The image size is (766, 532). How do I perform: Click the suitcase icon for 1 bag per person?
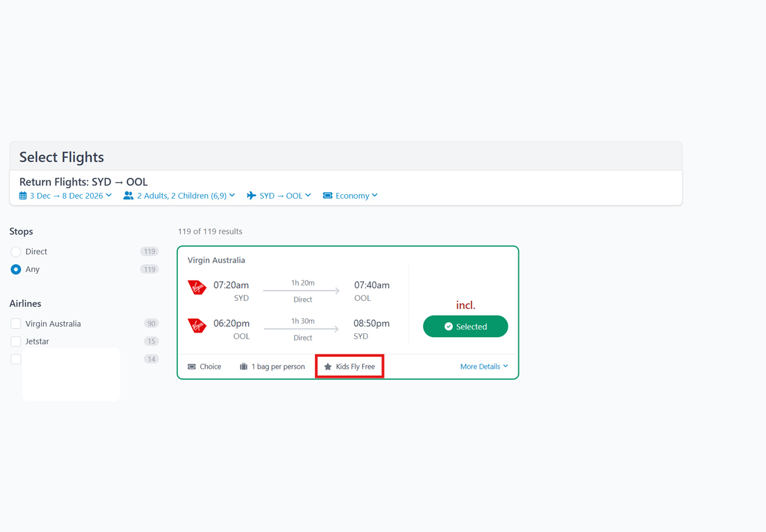[x=243, y=367]
